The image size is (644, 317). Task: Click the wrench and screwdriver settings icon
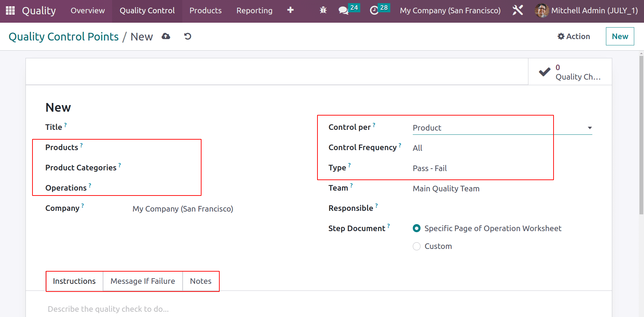(518, 10)
